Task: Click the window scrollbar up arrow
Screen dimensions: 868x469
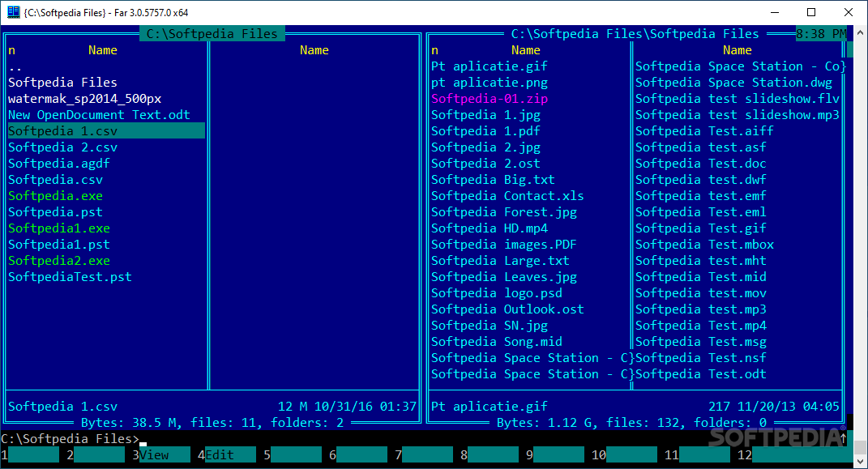Action: [x=860, y=32]
